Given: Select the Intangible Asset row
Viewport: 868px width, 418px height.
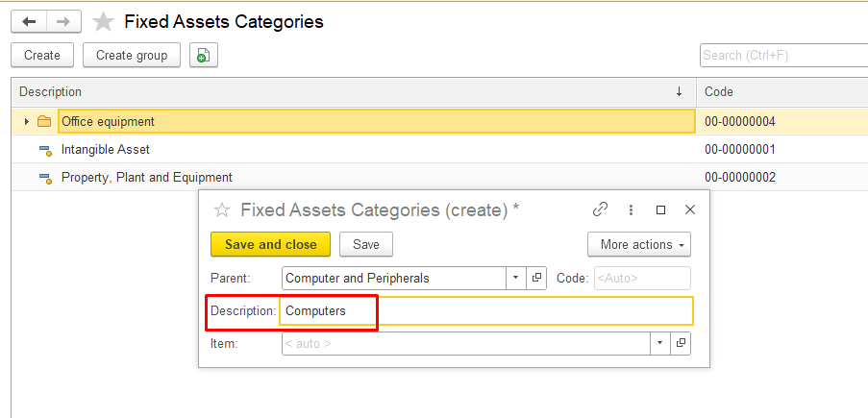Looking at the screenshot, I should pos(106,150).
